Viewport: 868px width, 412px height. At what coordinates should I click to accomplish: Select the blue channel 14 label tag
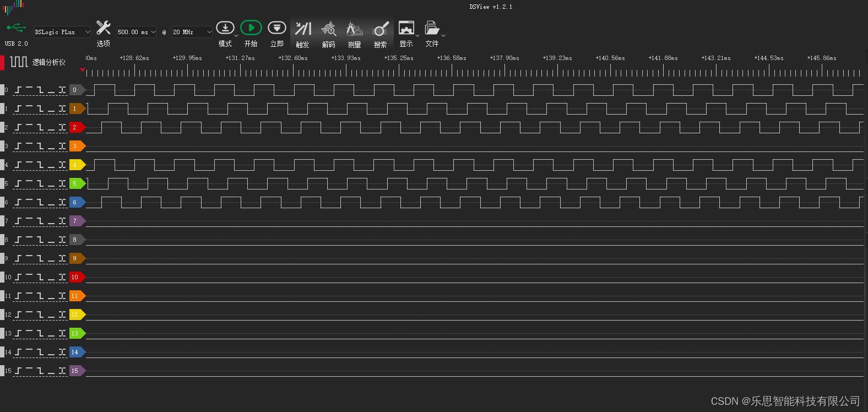pyautogui.click(x=77, y=352)
